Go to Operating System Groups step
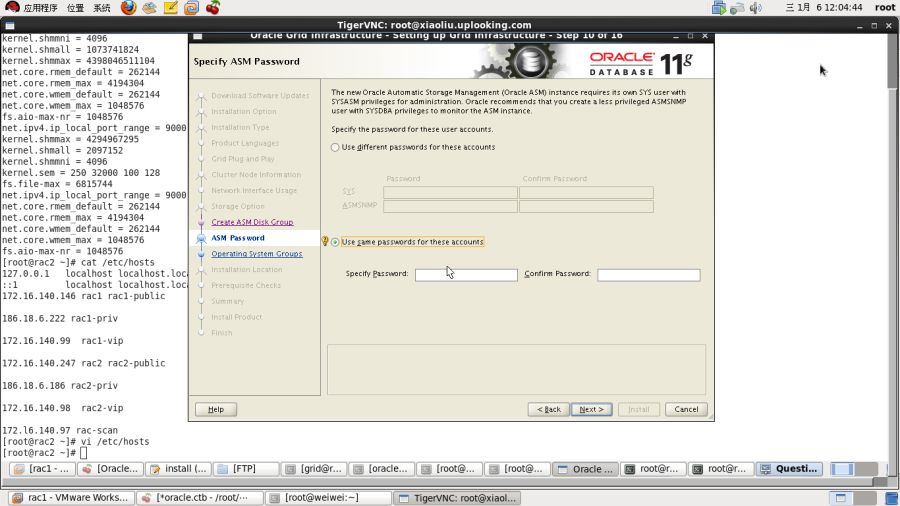This screenshot has height=506, width=900. 257,254
